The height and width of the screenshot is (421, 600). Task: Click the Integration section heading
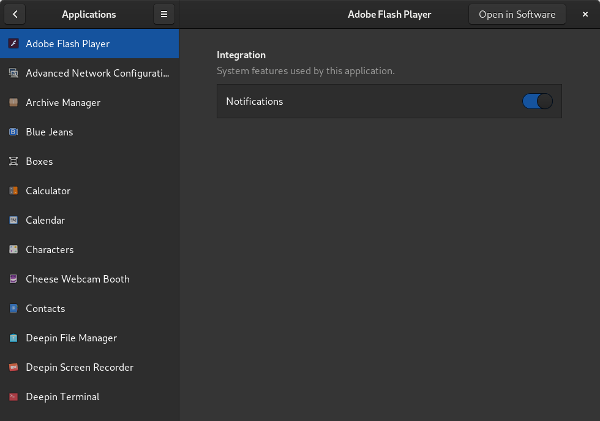click(x=241, y=55)
